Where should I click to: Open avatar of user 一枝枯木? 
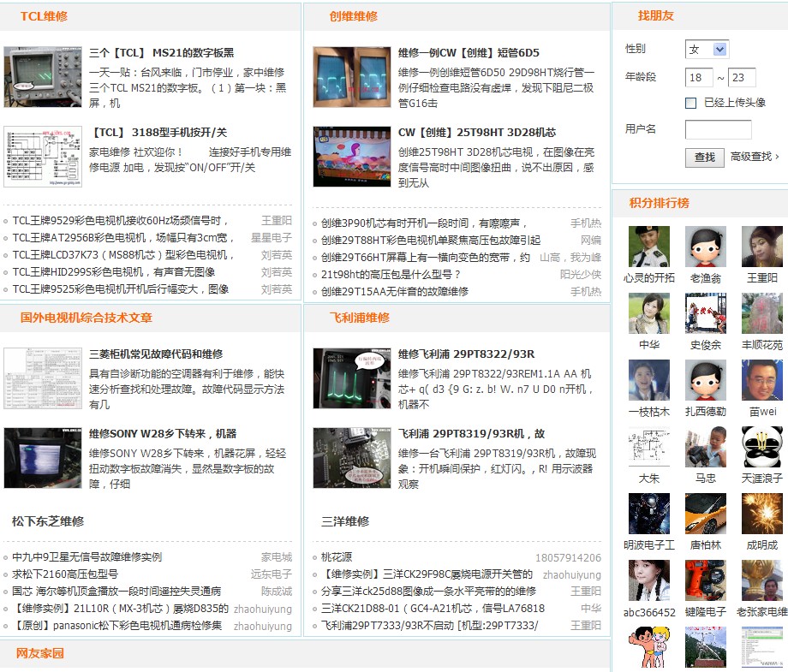[648, 380]
